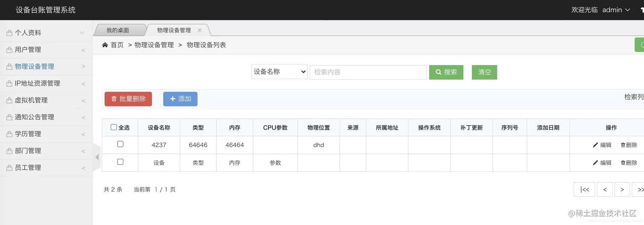
Task: Collapse the sidebar using the left triangle handle
Action: coord(97,157)
